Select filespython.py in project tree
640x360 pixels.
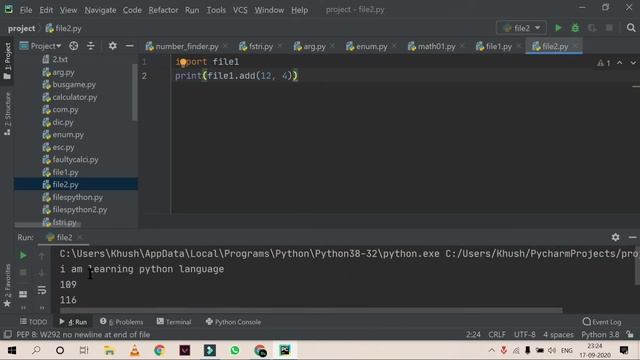[78, 197]
